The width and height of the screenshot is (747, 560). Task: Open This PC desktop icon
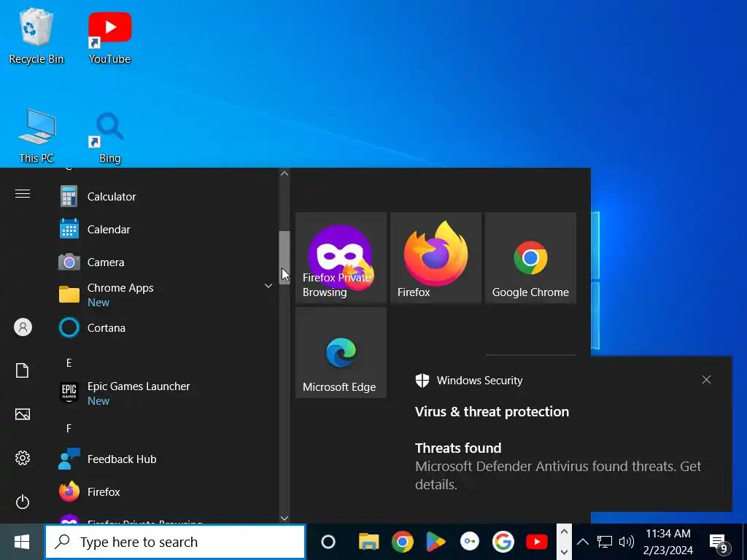click(x=36, y=136)
